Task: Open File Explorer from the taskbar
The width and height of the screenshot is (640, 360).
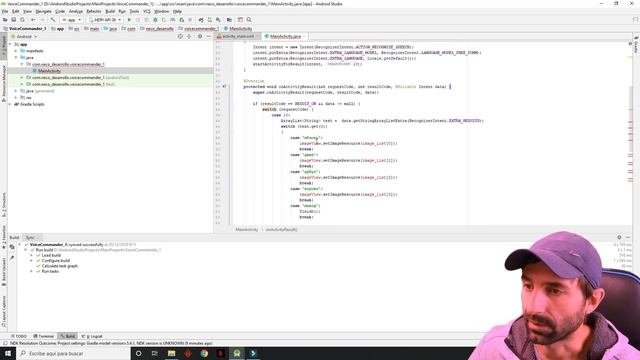Action: coord(171,353)
